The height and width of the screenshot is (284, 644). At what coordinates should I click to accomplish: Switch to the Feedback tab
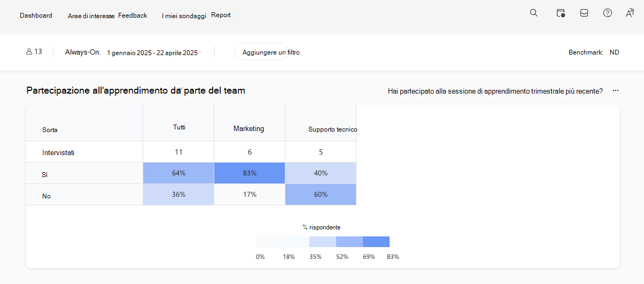[133, 16]
